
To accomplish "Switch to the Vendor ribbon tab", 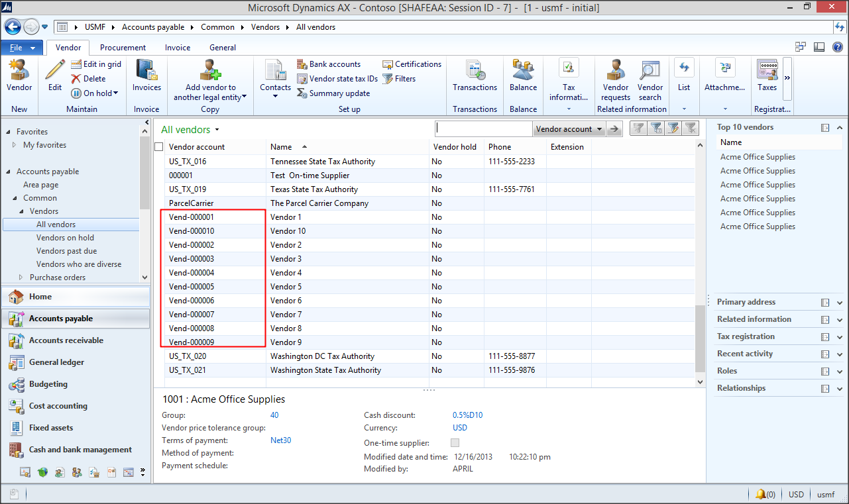I will [68, 48].
